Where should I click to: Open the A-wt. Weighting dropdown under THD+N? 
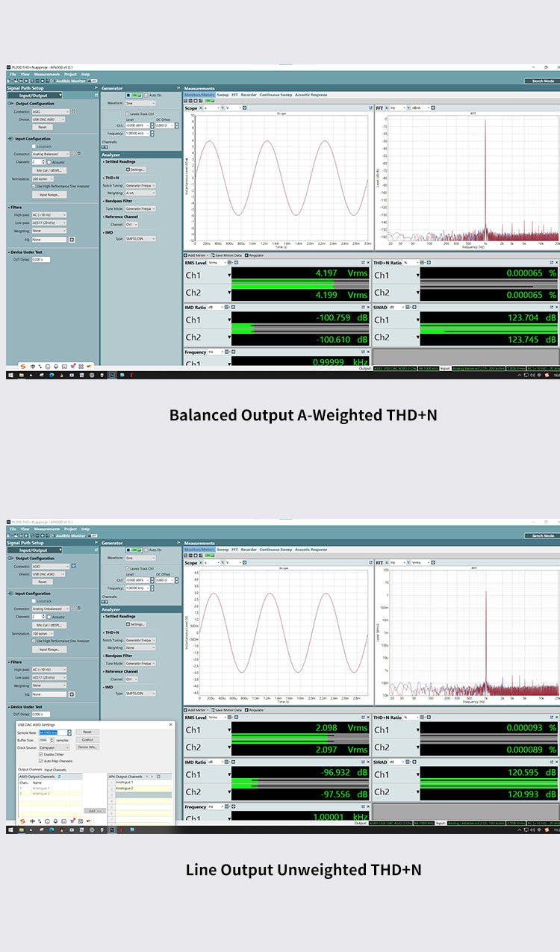pyautogui.click(x=140, y=193)
